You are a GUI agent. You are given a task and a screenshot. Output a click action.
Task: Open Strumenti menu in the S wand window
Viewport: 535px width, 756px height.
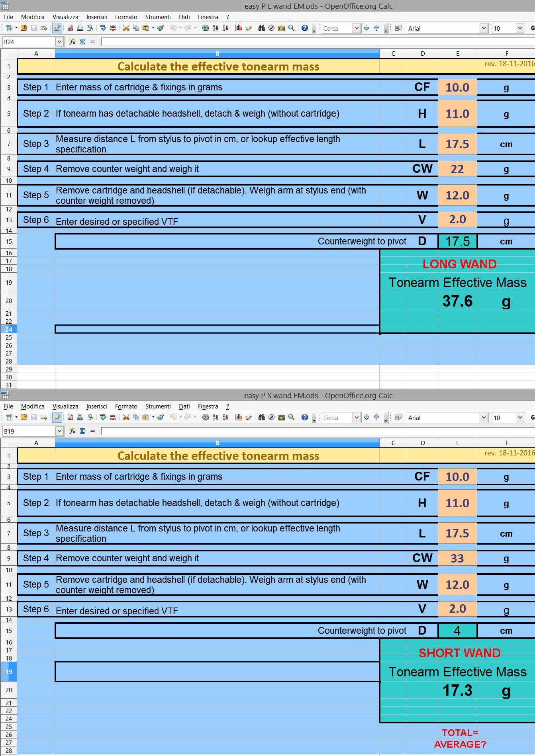tap(158, 406)
